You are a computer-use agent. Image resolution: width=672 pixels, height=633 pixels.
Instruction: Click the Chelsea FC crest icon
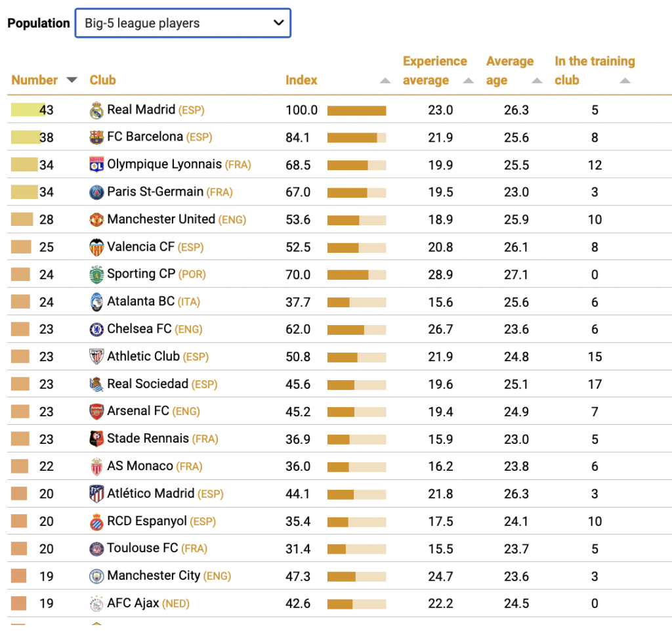(x=96, y=330)
